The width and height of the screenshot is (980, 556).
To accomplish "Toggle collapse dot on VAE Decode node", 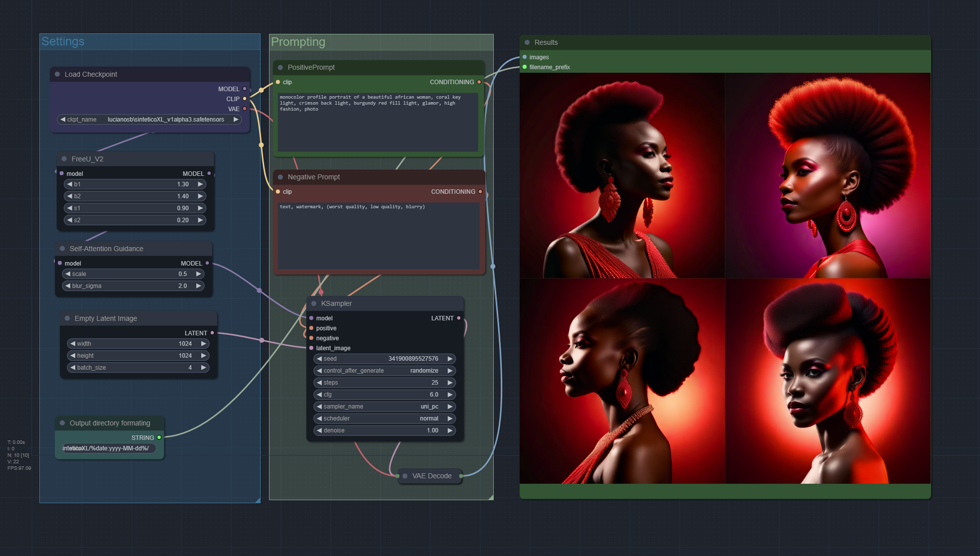I will 405,476.
